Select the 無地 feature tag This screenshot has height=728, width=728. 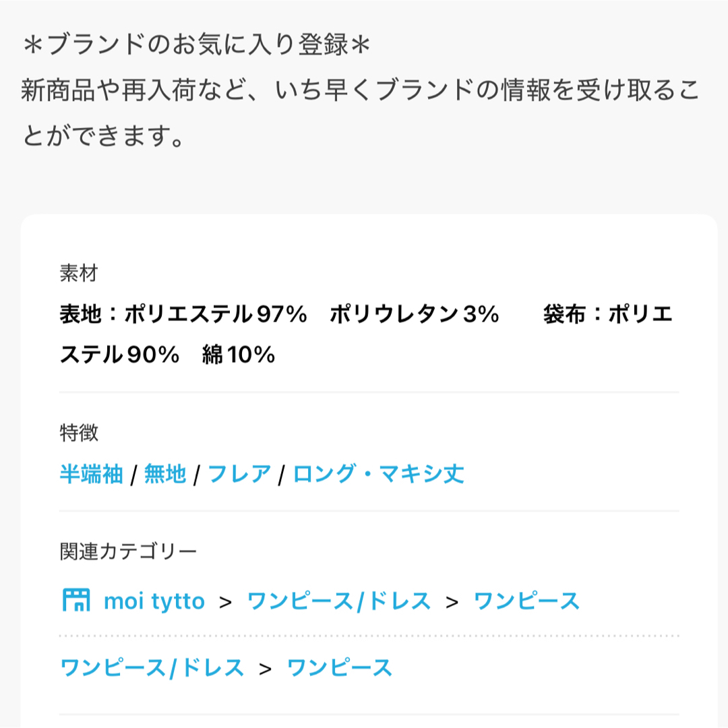[x=165, y=474]
